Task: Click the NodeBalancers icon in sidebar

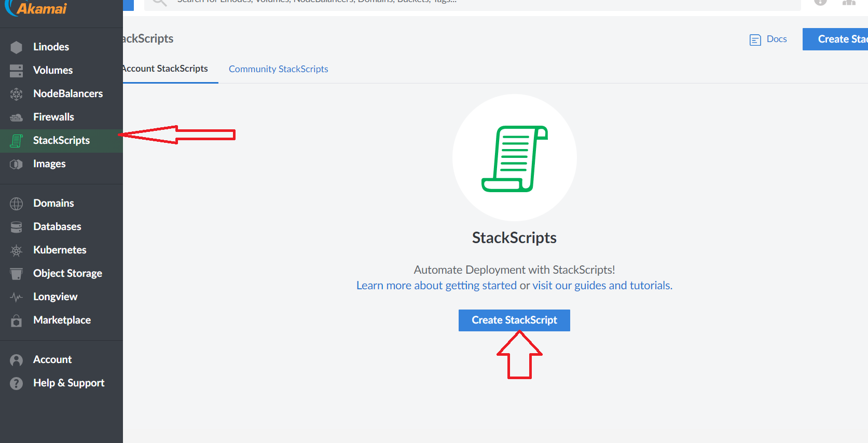Action: (17, 94)
